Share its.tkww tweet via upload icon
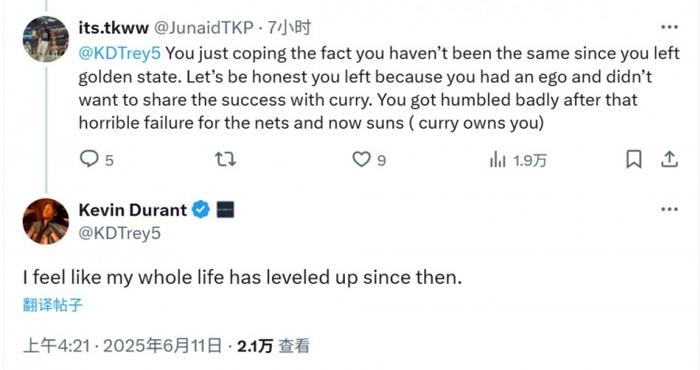This screenshot has height=370, width=700. 669,159
